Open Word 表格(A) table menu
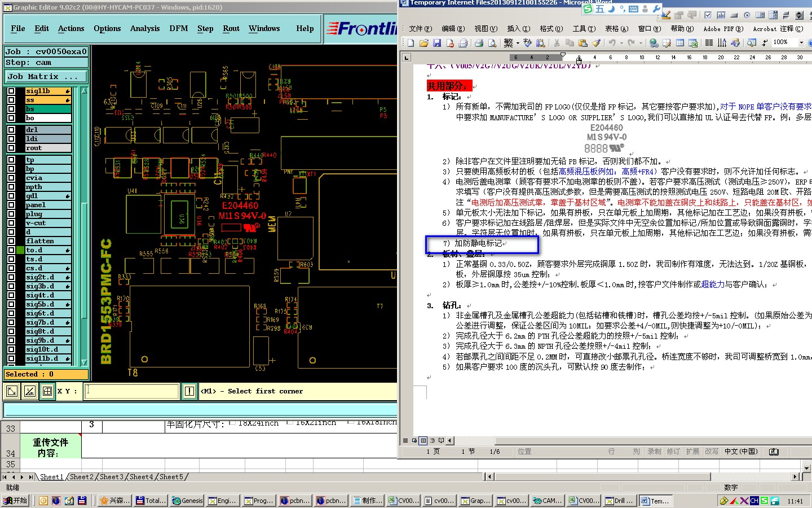Image resolution: width=812 pixels, height=508 pixels. click(x=616, y=29)
